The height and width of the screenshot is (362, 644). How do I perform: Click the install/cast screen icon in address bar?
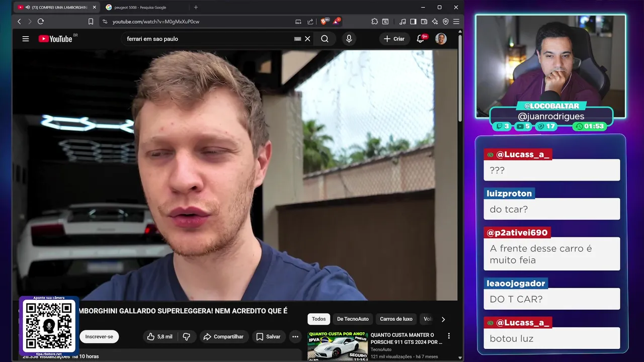[298, 22]
